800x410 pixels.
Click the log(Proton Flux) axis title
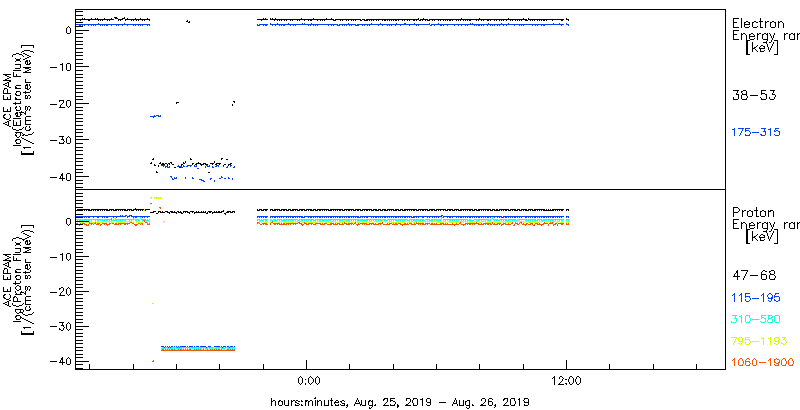coord(19,279)
